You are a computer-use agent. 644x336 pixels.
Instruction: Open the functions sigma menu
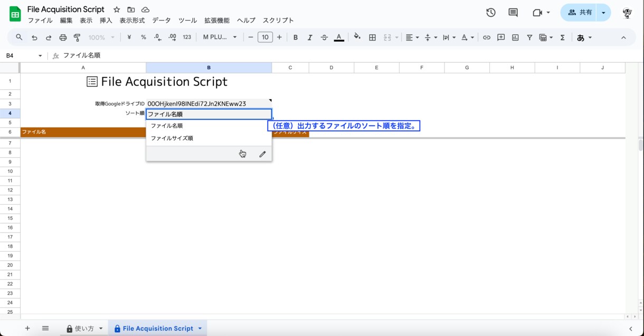pos(563,37)
